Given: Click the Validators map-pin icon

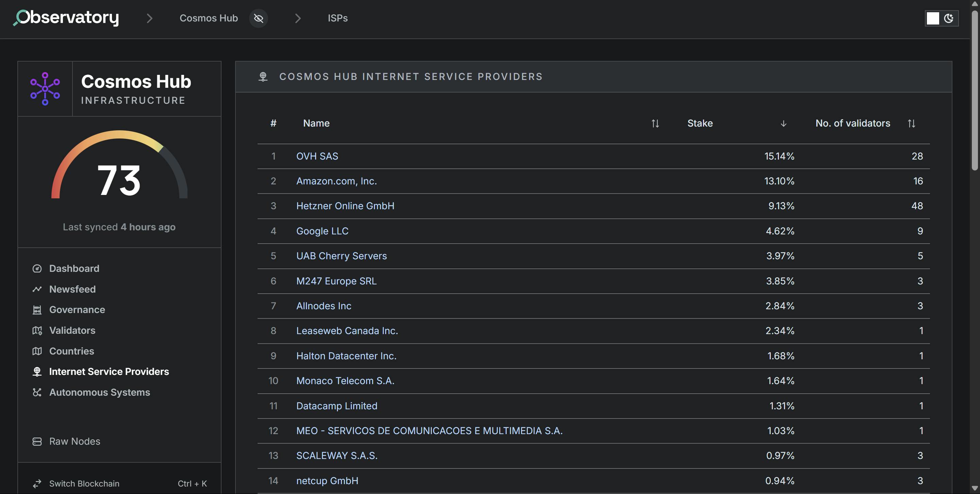Looking at the screenshot, I should tap(37, 330).
